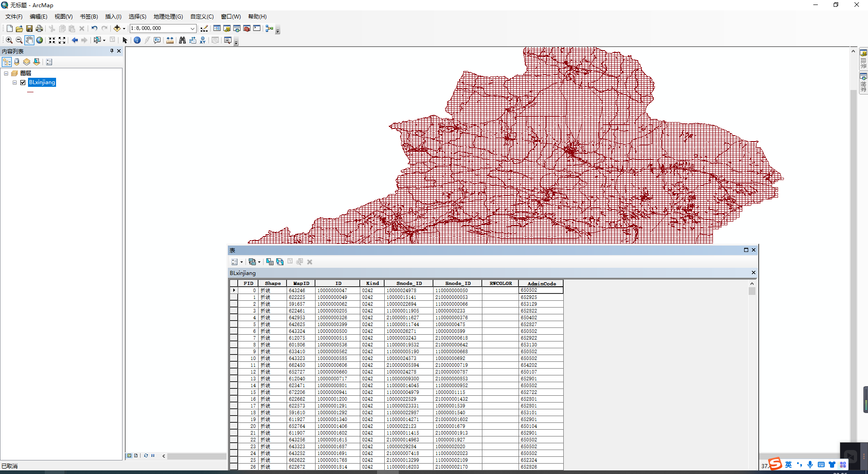Unpin the 内容列表 panel
This screenshot has width=868, height=474.
click(x=111, y=51)
